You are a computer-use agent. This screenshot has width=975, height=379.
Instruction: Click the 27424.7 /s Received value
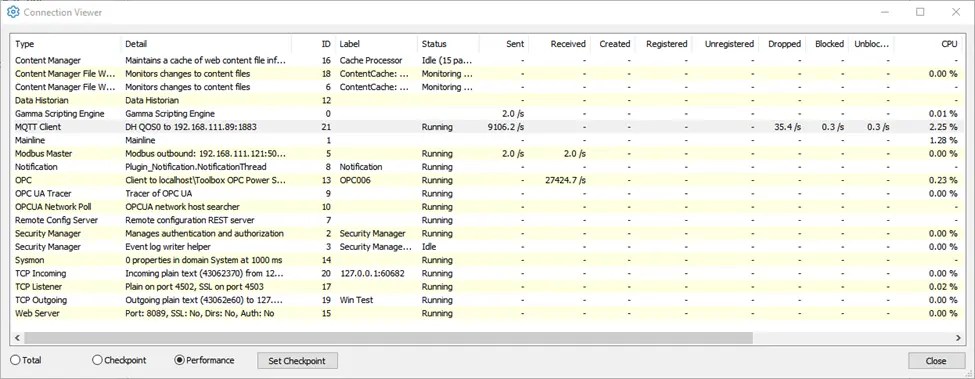click(x=564, y=180)
